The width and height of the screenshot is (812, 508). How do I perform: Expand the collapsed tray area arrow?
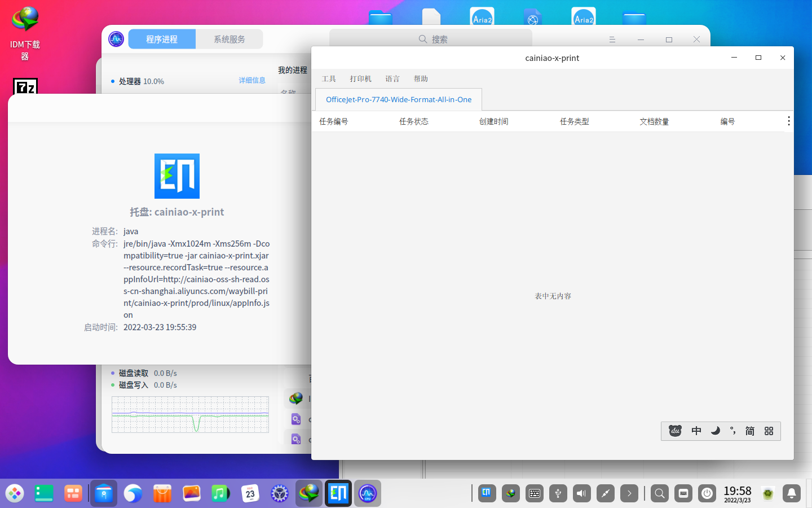(629, 493)
